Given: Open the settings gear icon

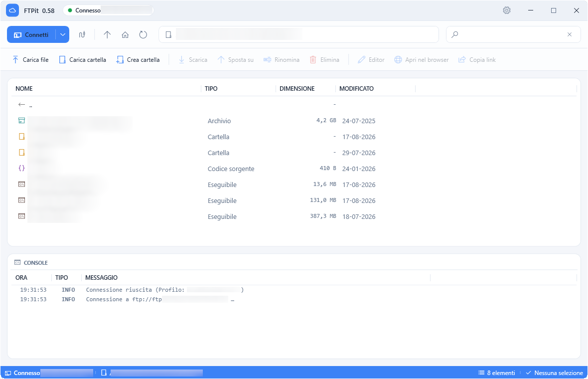Looking at the screenshot, I should pos(507,10).
